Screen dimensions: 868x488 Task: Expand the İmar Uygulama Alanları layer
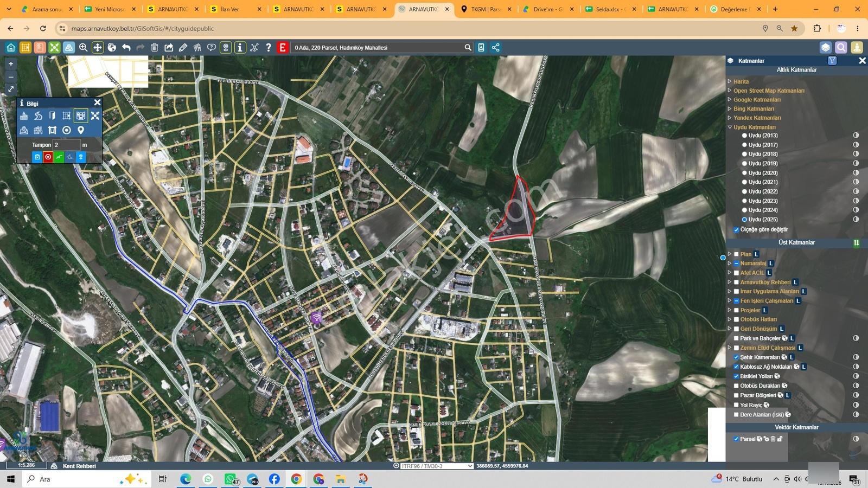click(x=730, y=291)
